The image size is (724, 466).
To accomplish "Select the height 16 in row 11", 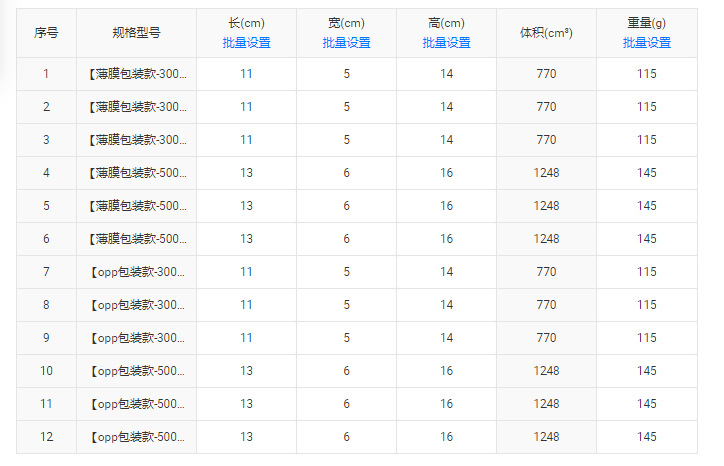I will (x=446, y=404).
